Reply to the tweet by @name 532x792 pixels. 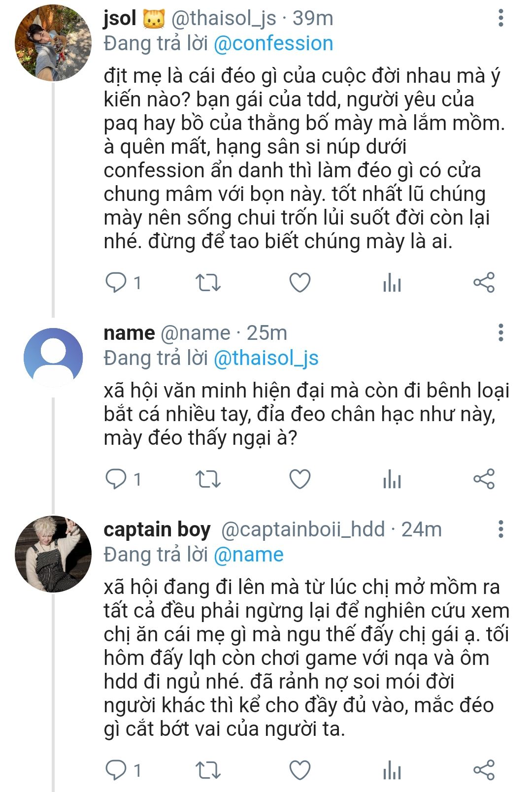pos(117,479)
